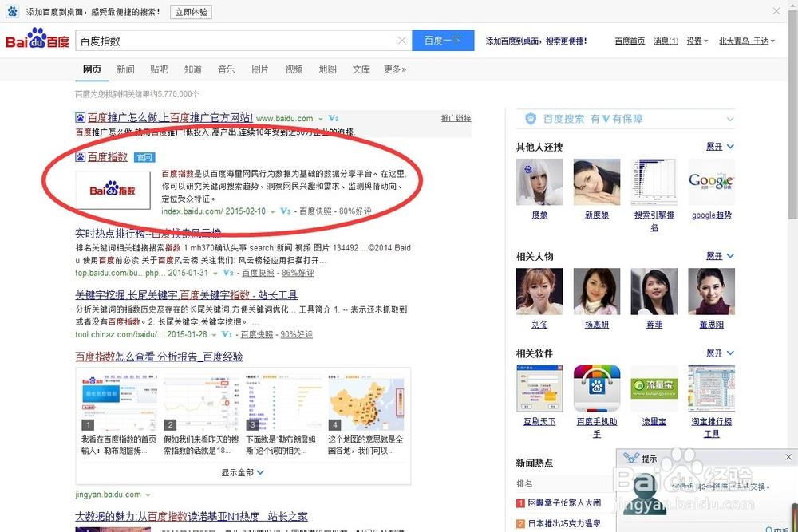Click 董思阳 person photo
Screen dimensions: 798x532
tap(712, 291)
